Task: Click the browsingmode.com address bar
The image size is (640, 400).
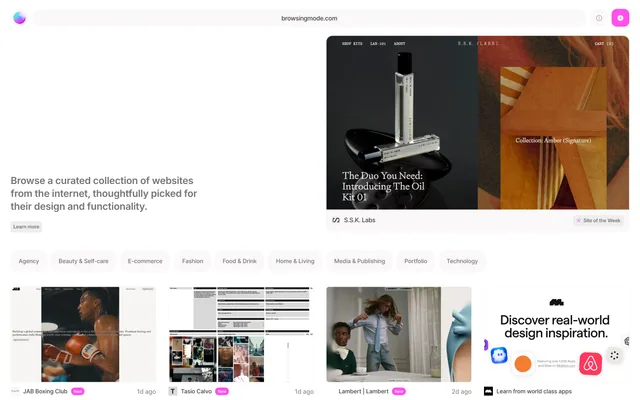Action: tap(309, 18)
